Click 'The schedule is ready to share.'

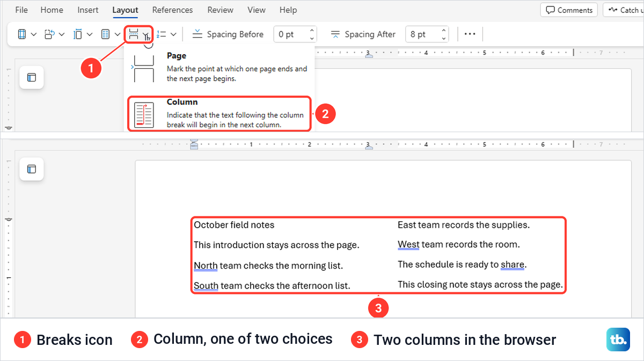click(462, 264)
